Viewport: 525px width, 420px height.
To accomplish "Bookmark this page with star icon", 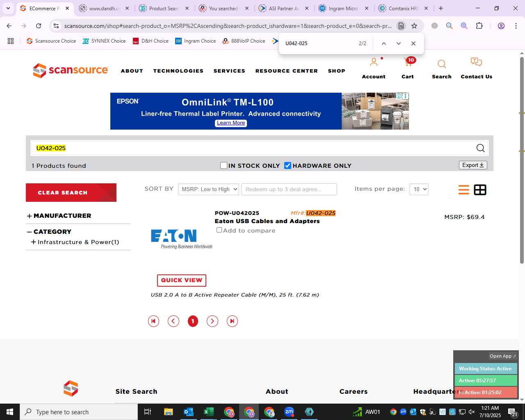I will coord(414,26).
